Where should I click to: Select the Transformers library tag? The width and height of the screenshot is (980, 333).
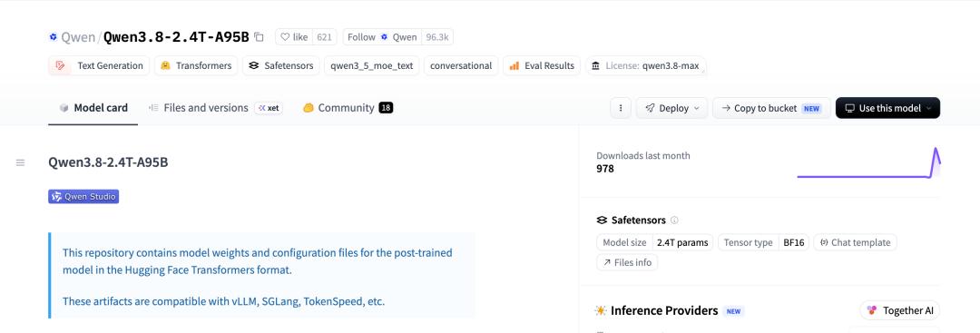click(196, 65)
